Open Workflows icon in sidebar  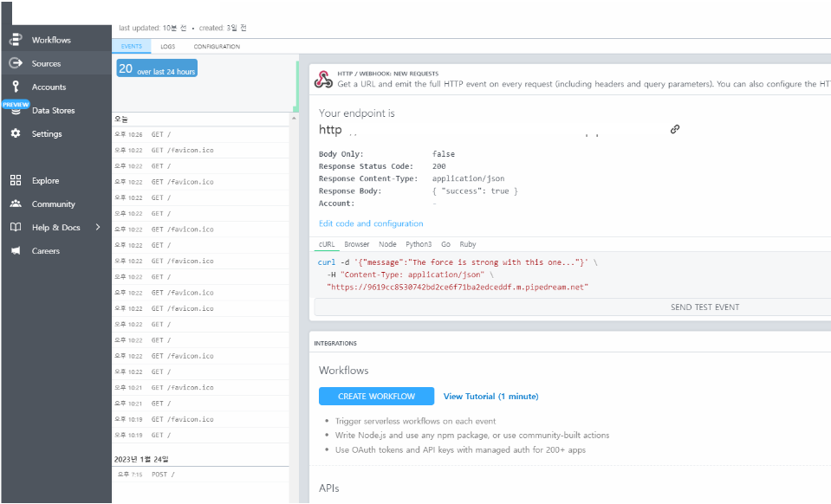(16, 39)
